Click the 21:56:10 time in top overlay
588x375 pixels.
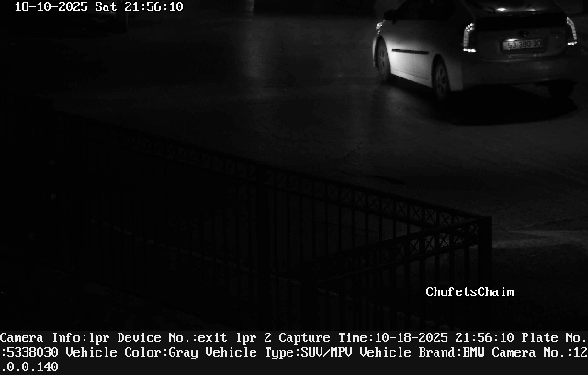point(154,7)
